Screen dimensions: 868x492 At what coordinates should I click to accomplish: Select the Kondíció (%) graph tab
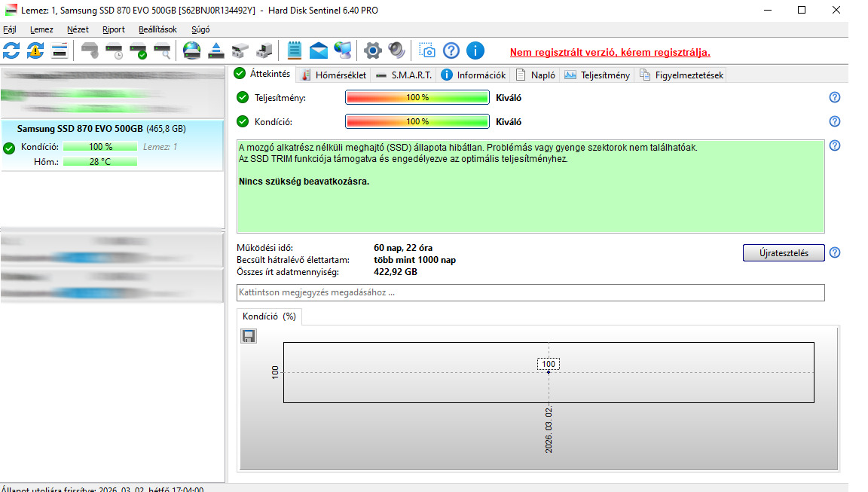pos(269,316)
